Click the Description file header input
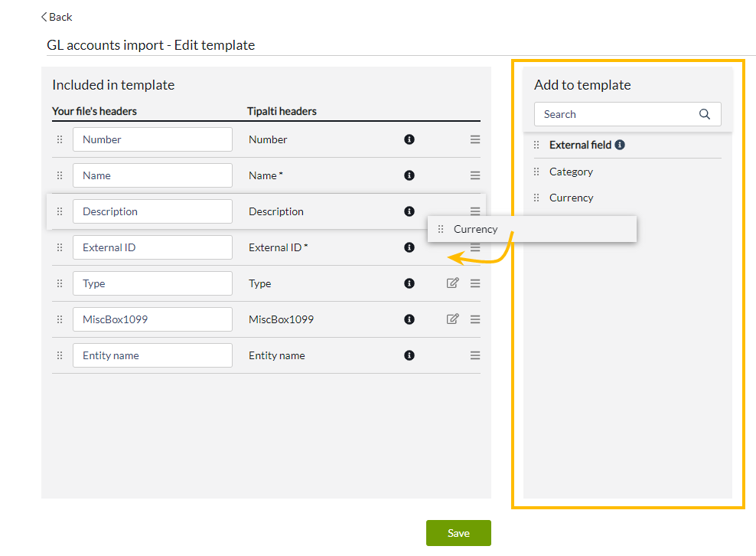756x556 pixels. click(152, 211)
